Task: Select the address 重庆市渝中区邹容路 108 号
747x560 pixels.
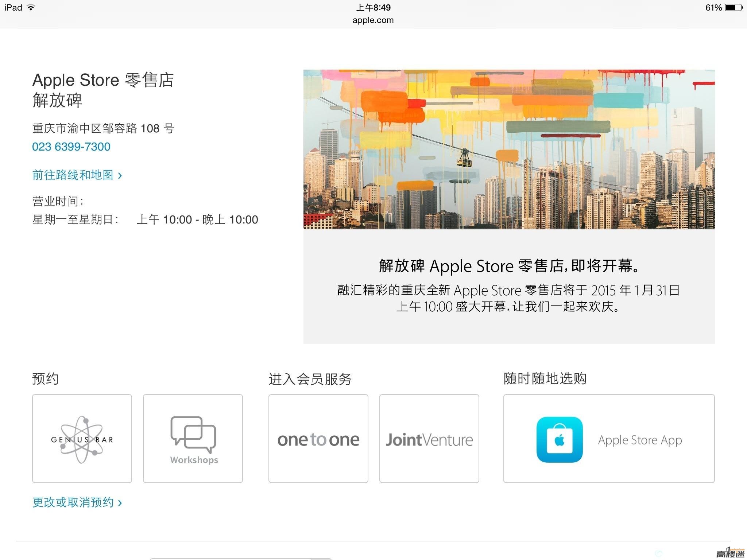Action: click(103, 128)
